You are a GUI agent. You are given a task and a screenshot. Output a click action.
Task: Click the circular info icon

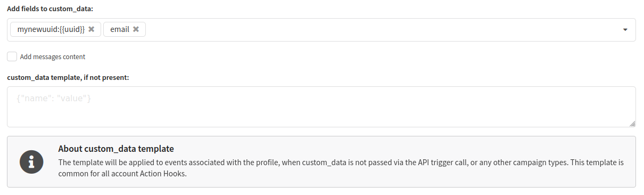click(x=31, y=161)
